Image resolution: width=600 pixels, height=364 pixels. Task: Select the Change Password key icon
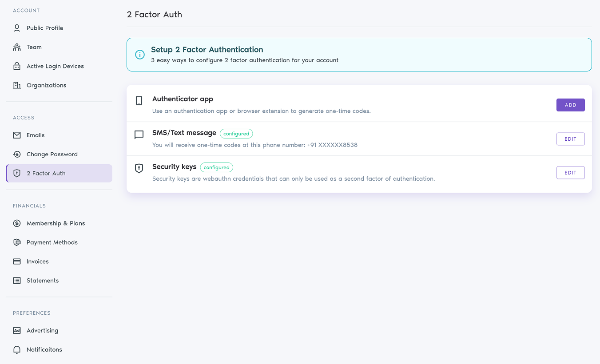[x=17, y=154]
